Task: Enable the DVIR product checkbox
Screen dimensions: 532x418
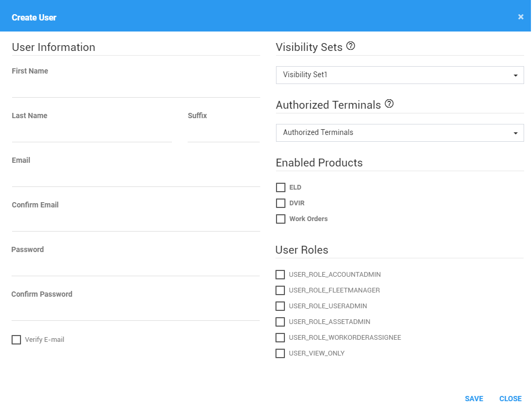Action: tap(281, 203)
